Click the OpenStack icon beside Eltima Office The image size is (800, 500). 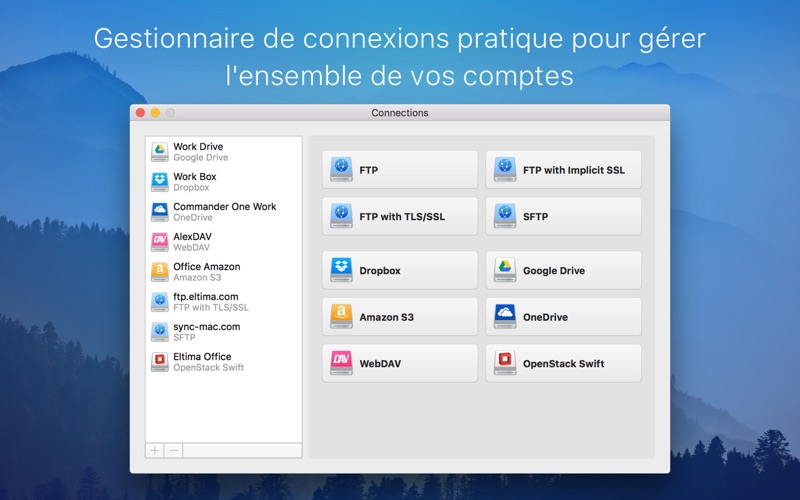[x=160, y=362]
